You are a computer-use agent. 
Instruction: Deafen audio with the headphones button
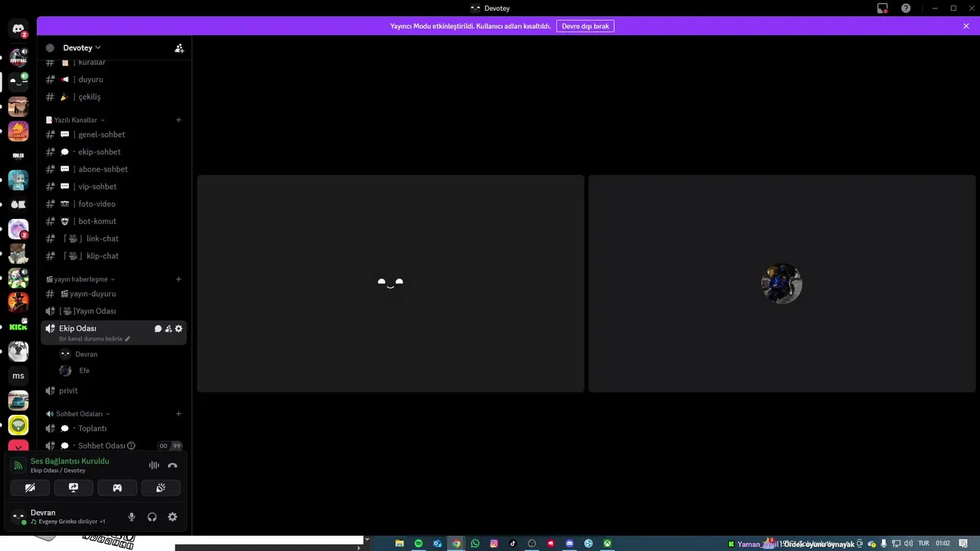click(x=152, y=517)
